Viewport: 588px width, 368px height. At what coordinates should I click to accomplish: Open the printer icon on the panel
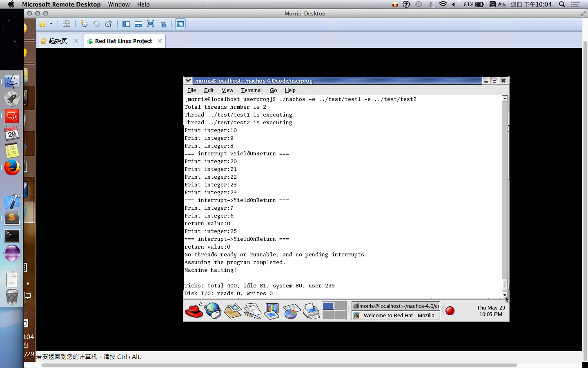click(311, 311)
